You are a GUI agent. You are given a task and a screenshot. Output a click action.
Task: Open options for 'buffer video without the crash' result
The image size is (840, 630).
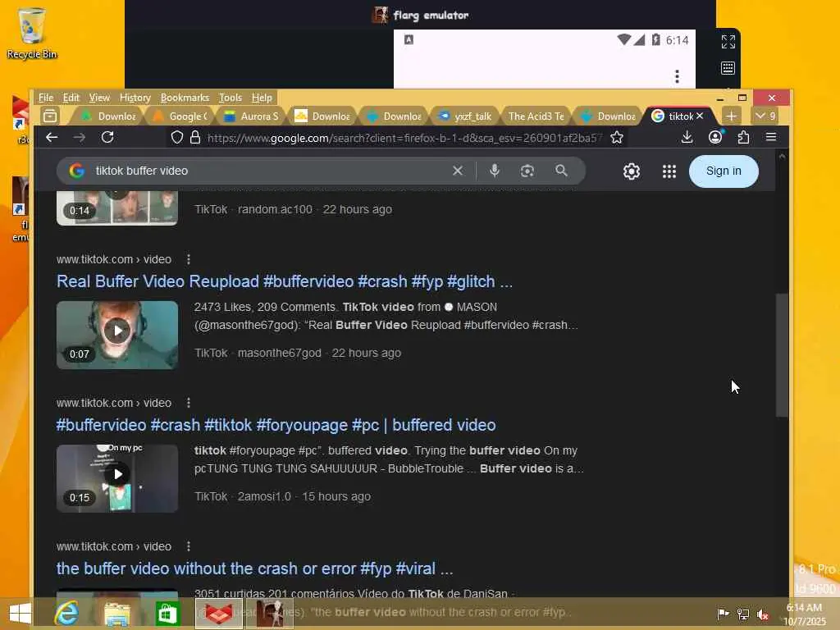pyautogui.click(x=189, y=546)
